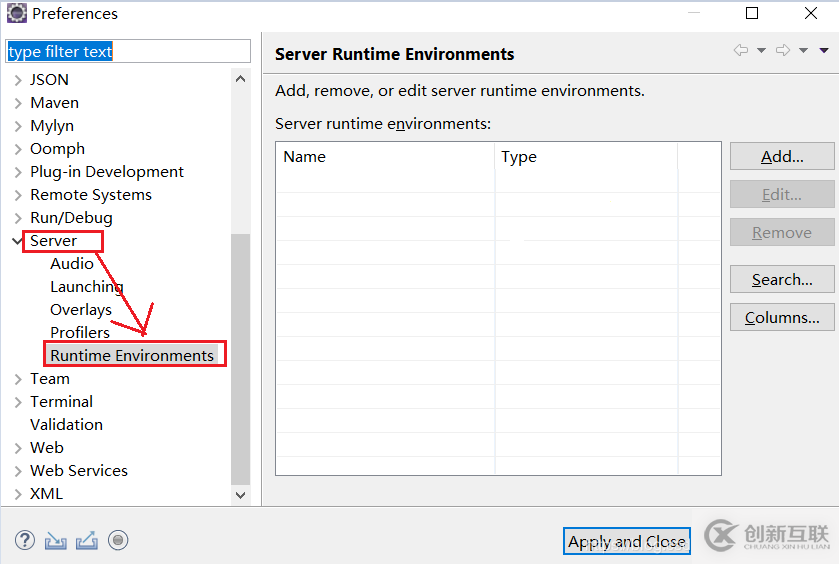Click the Columns... button
This screenshot has height=564, width=839.
point(781,318)
